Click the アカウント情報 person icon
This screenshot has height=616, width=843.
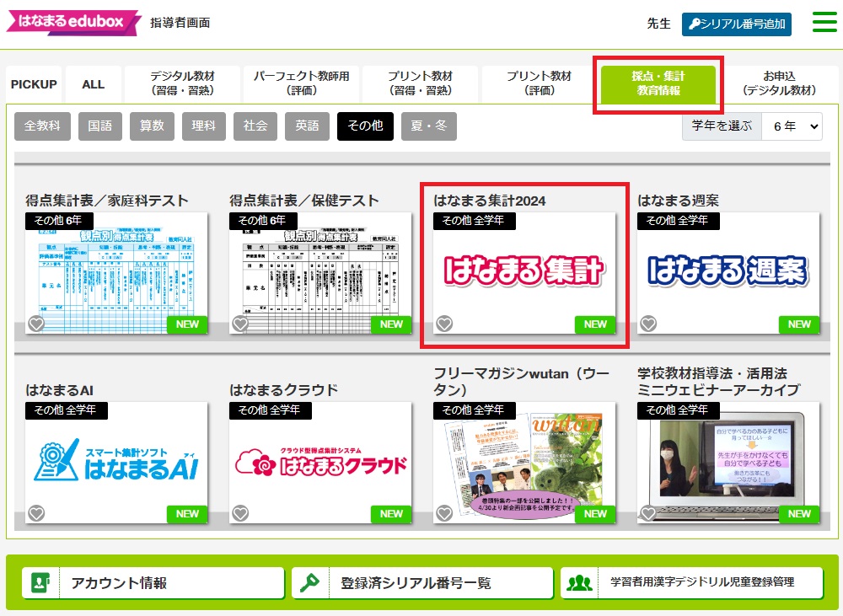(x=40, y=582)
